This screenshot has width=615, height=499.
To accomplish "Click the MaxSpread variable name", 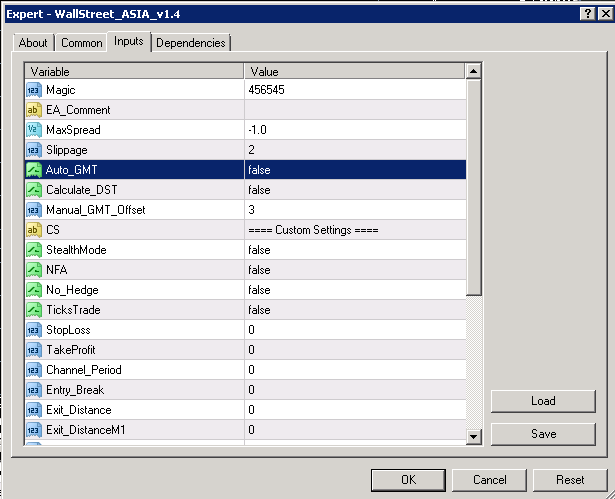I will [x=73, y=130].
